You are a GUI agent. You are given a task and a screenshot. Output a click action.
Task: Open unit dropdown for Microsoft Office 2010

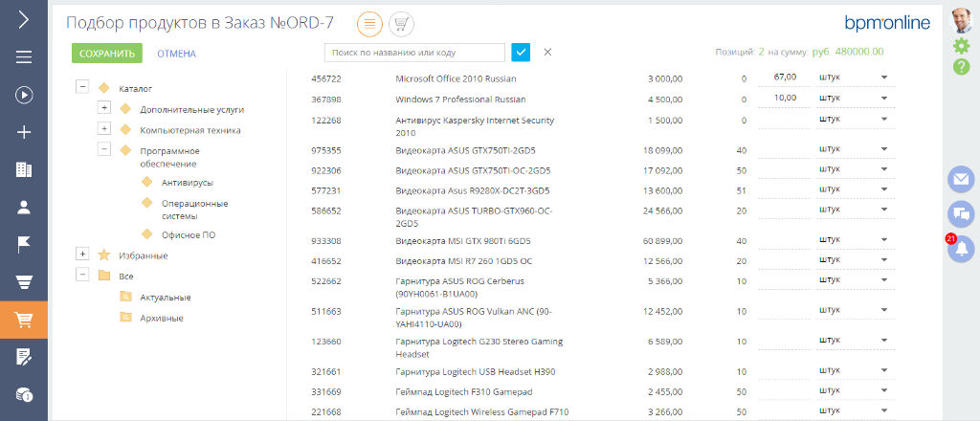tap(884, 78)
